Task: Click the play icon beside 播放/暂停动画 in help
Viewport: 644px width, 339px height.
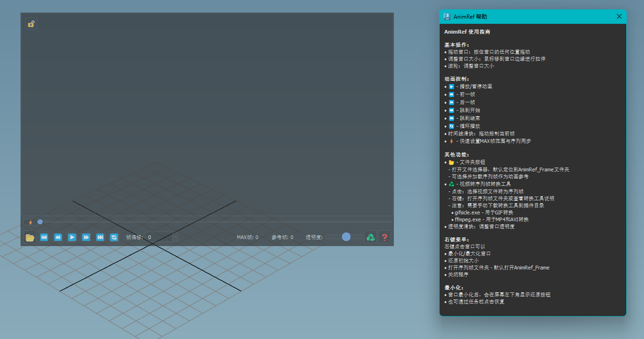Action: pos(451,86)
